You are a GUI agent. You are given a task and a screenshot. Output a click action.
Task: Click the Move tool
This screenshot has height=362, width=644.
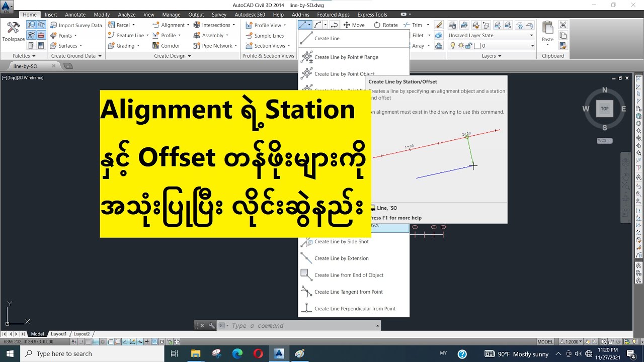[354, 25]
